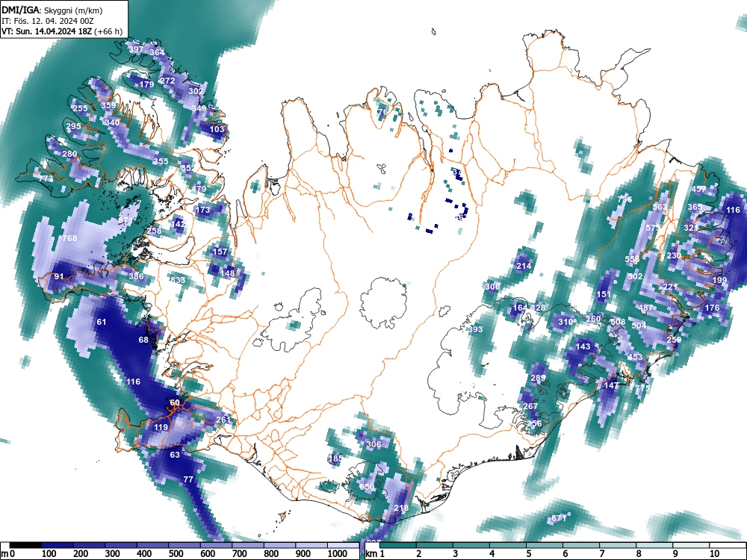Click the '10' km legend tick label
Viewport: 747px width, 560px height.
point(713,554)
